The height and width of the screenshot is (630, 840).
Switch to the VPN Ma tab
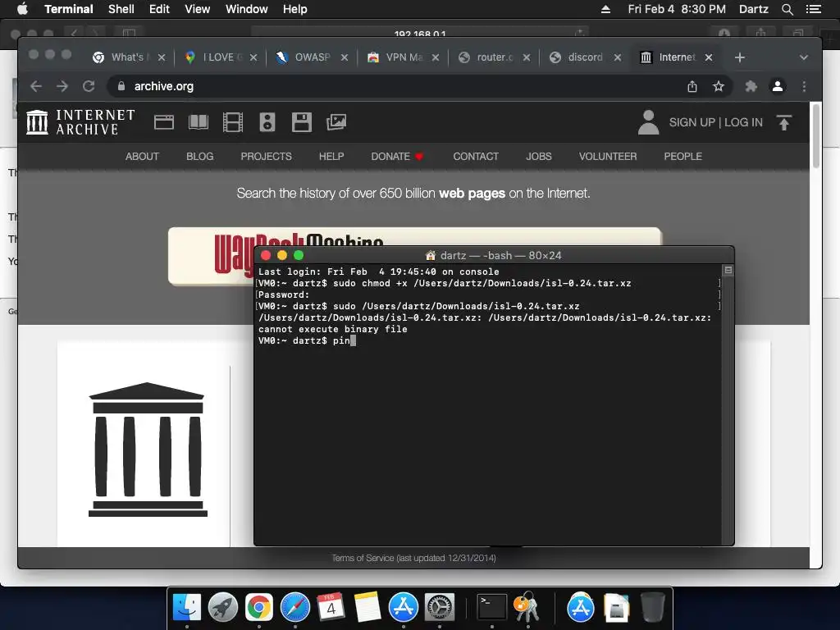(x=404, y=57)
